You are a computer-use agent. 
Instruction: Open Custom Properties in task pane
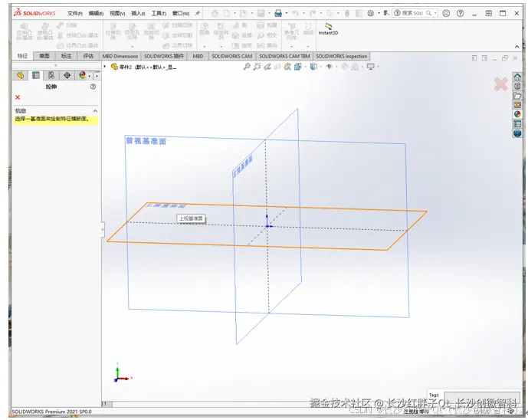(517, 124)
